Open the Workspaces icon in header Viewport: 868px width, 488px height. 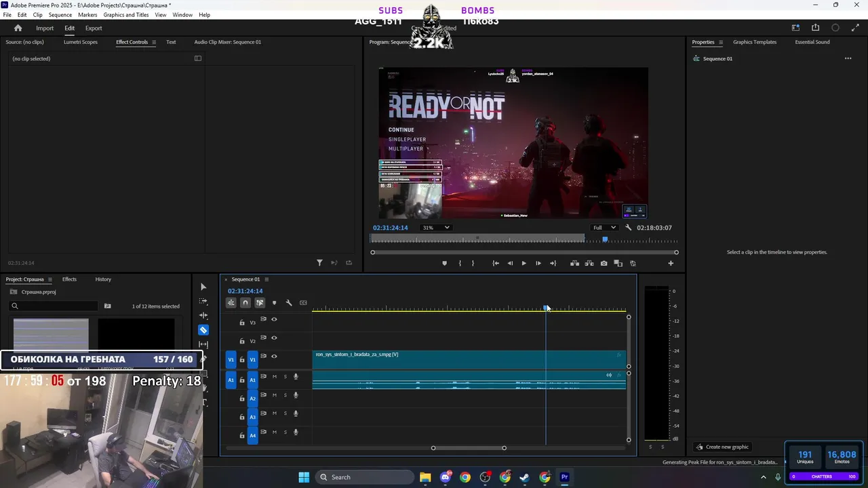tap(795, 28)
